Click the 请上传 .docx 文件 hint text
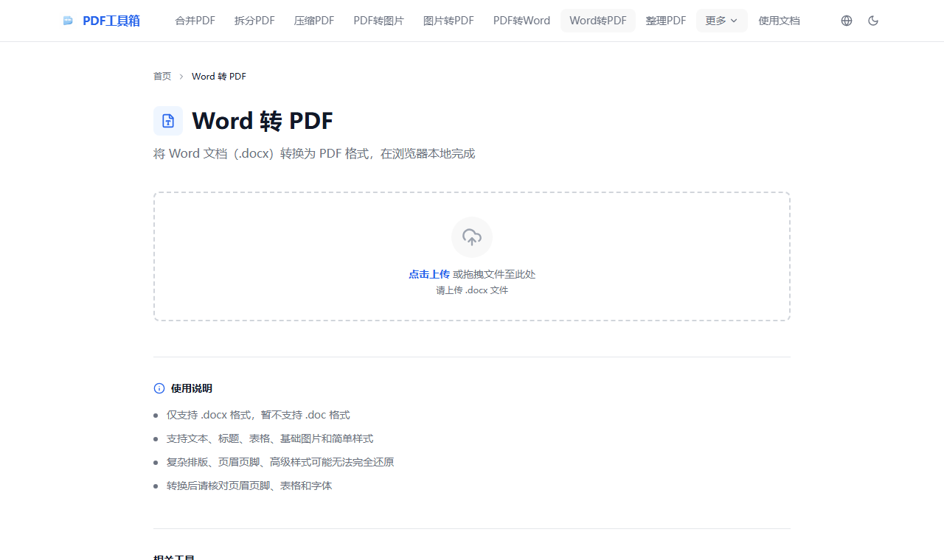Image resolution: width=944 pixels, height=560 pixels. point(472,290)
